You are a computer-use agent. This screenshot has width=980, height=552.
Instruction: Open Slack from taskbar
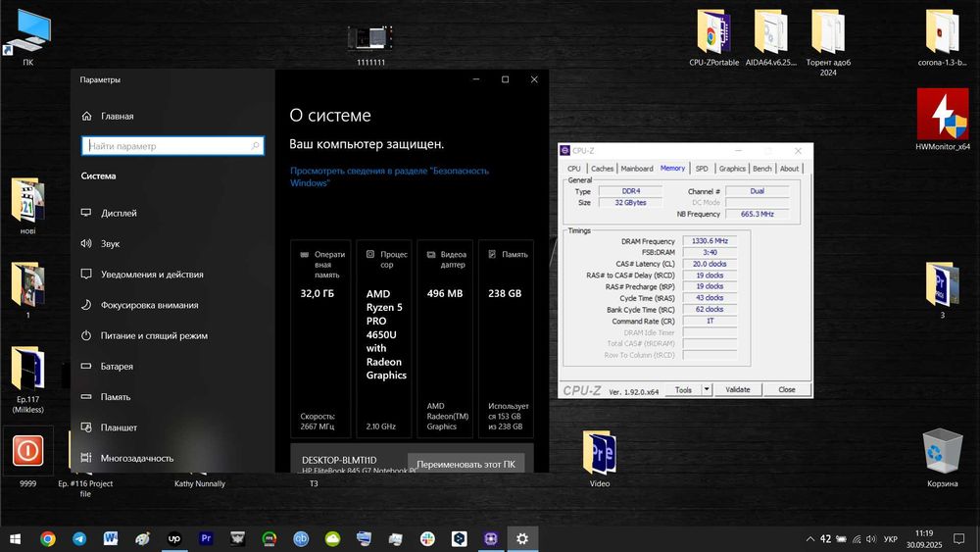(427, 538)
